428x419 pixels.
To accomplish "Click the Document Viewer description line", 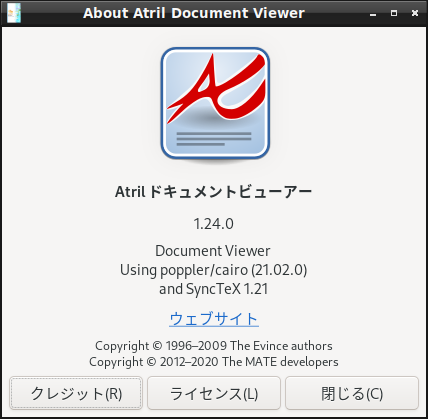I will [213, 251].
